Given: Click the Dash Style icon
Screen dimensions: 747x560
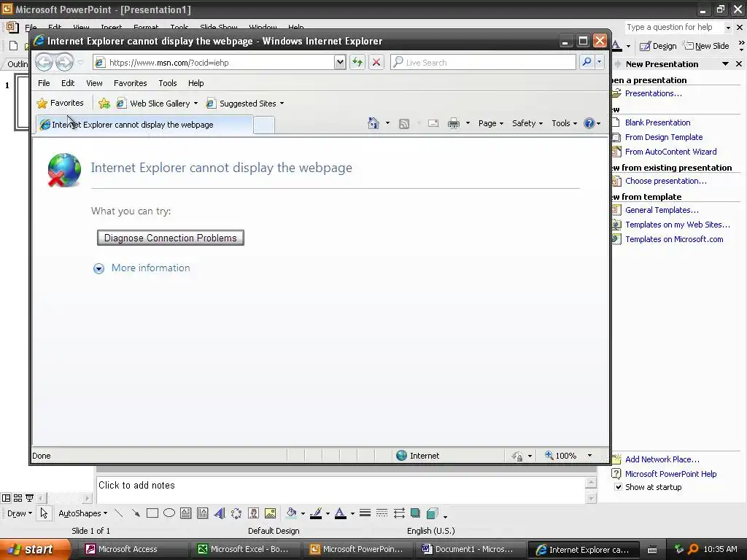Looking at the screenshot, I should pos(382,513).
